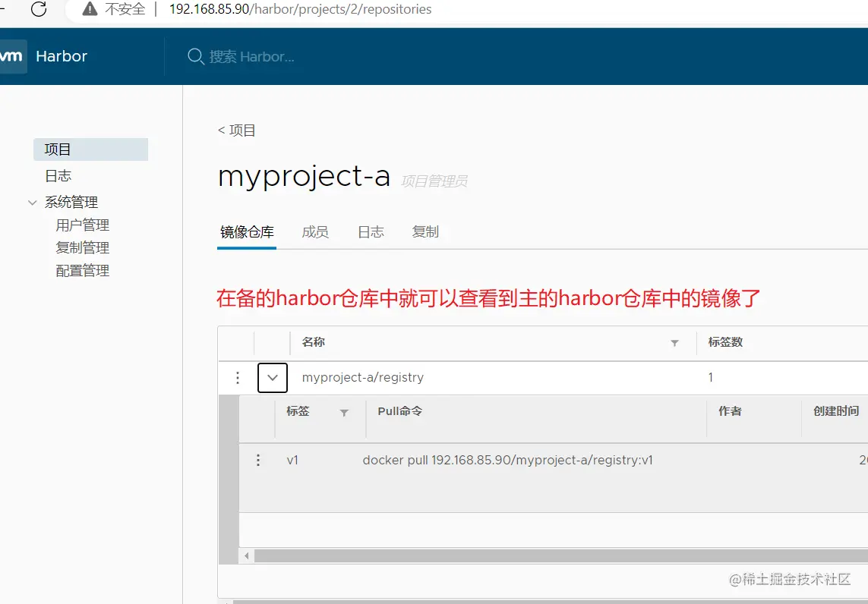The height and width of the screenshot is (604, 868).
Task: Select 项目 in the sidebar
Action: [x=91, y=149]
